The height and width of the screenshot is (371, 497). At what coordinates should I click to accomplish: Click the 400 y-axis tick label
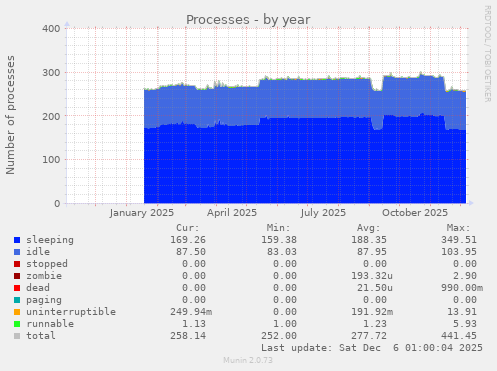pyautogui.click(x=51, y=29)
